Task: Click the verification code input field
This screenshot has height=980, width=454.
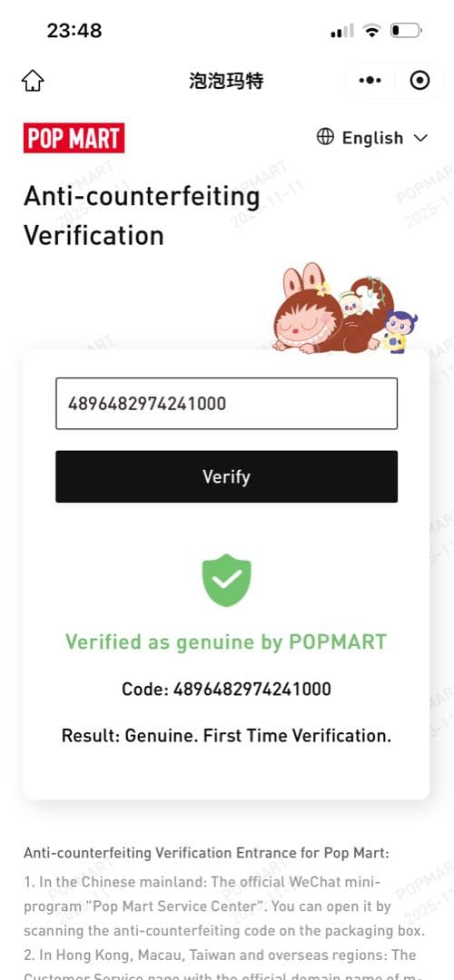Action: click(x=226, y=404)
